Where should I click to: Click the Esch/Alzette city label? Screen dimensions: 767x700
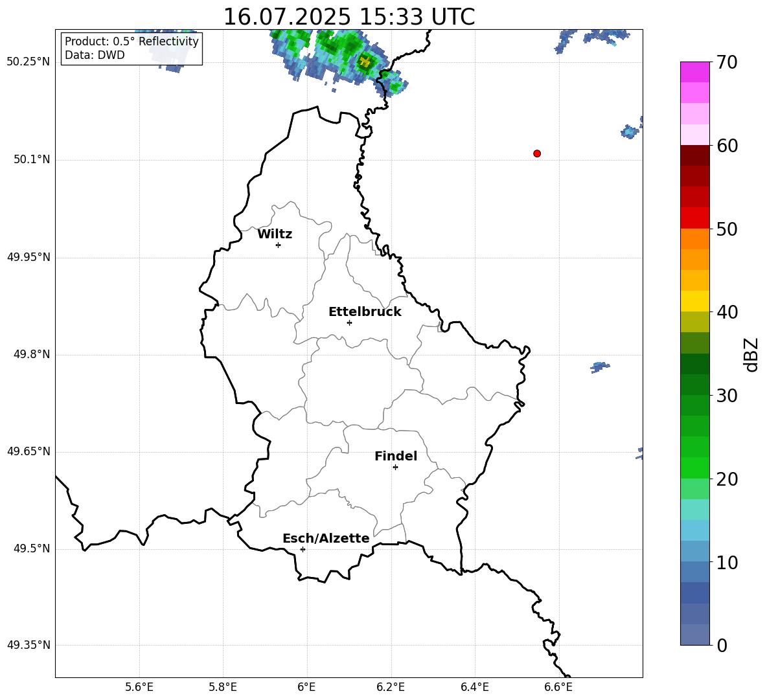click(x=326, y=538)
